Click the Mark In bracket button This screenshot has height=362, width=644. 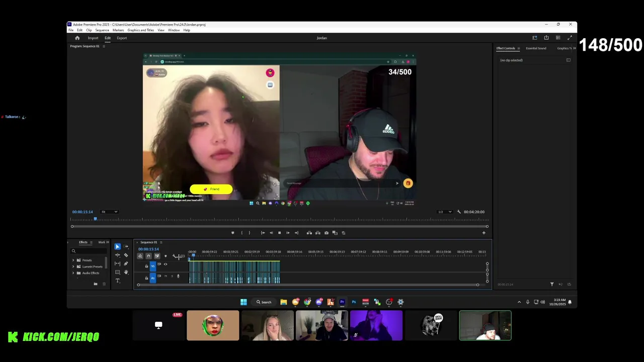click(242, 233)
